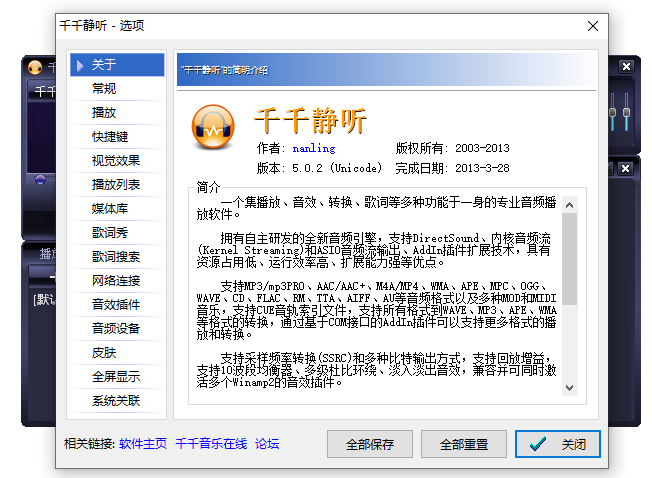The image size is (652, 478).
Task: Show the 系统关联 file association page
Action: (x=116, y=401)
